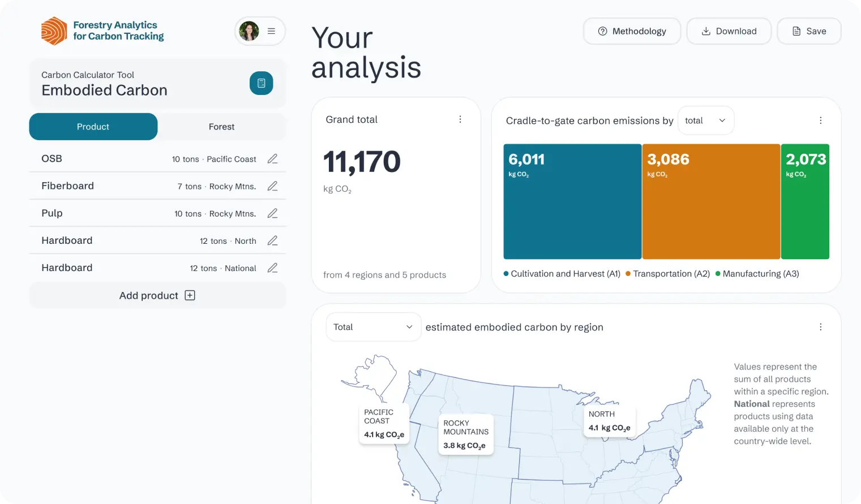The width and height of the screenshot is (861, 504).
Task: Click the plus icon in Add product
Action: [190, 295]
